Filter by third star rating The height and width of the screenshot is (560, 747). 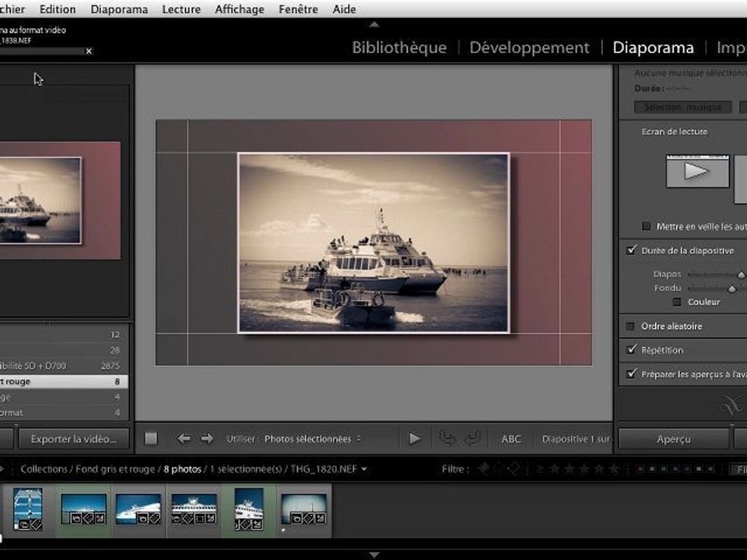(x=584, y=469)
